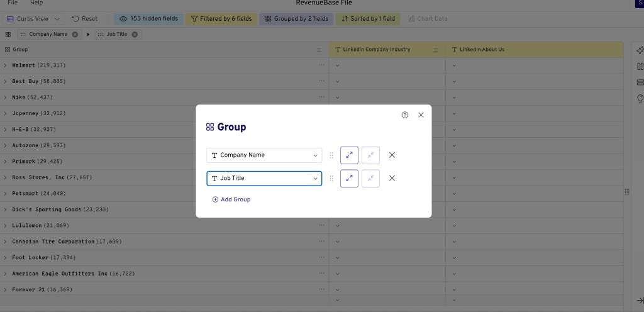Screen dimensions: 644x312
Task: Expand the Ross Stores, Inc group row
Action: (5, 177)
